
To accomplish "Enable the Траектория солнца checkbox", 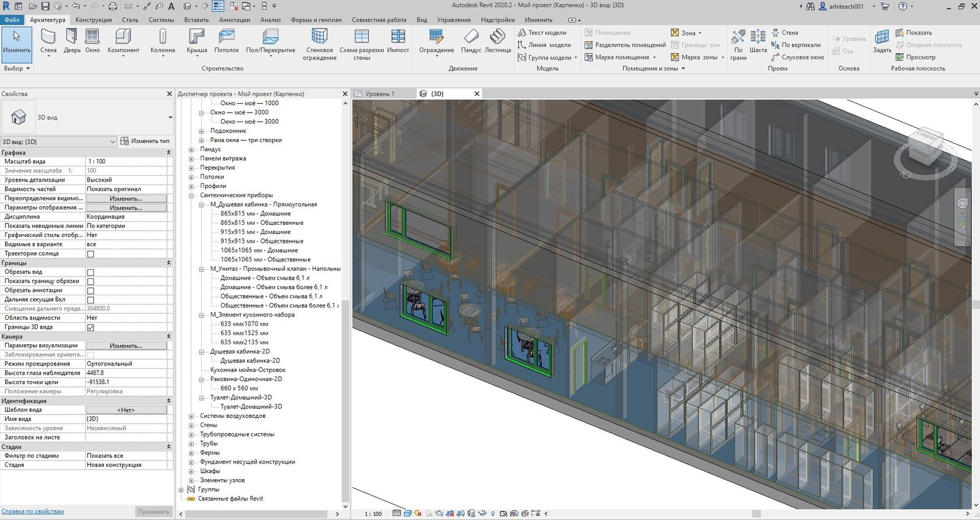I will click(x=90, y=254).
